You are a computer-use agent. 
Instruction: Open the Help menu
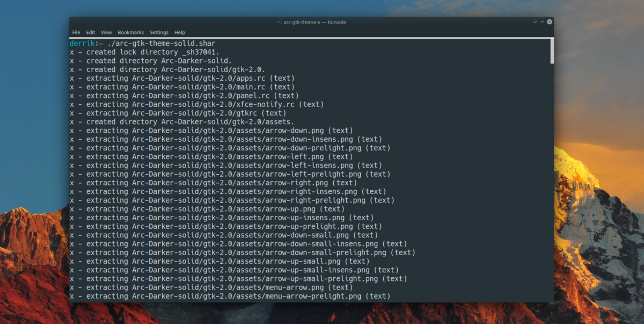[179, 32]
